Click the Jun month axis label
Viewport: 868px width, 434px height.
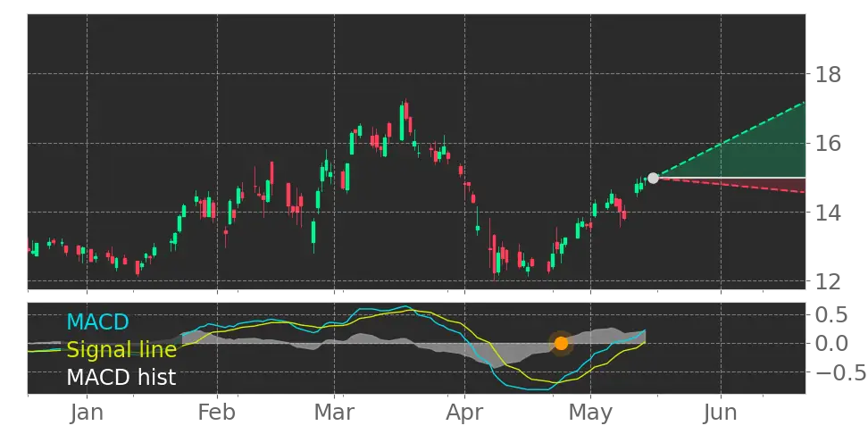point(721,413)
